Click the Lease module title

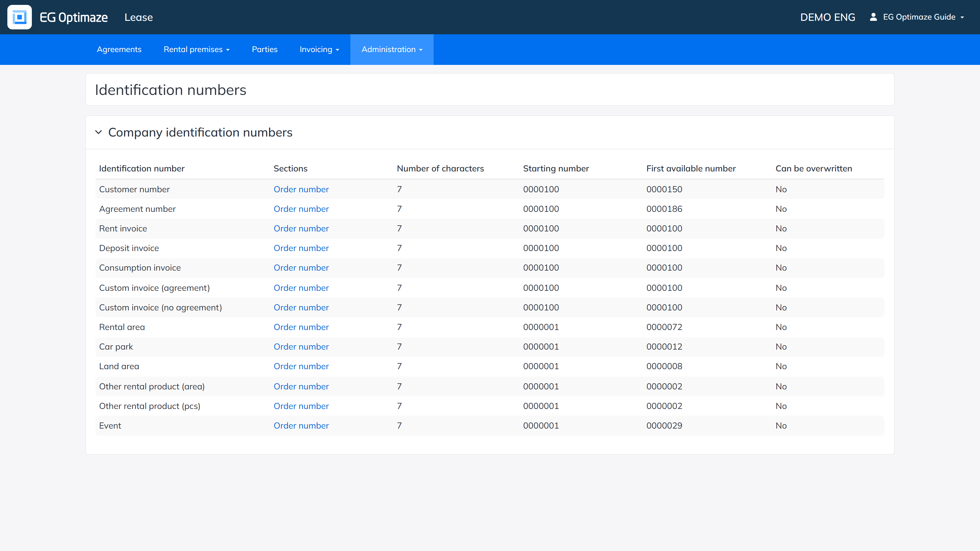tap(138, 17)
